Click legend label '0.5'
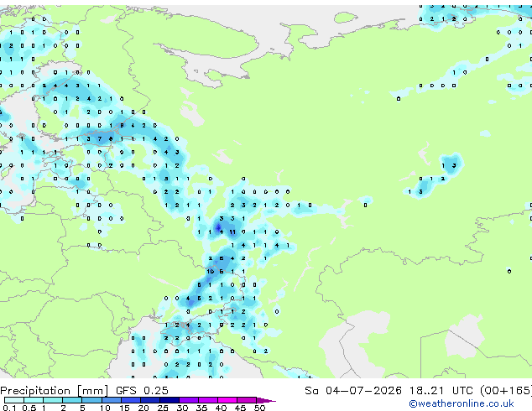The height and width of the screenshot is (411, 532). pos(29,408)
